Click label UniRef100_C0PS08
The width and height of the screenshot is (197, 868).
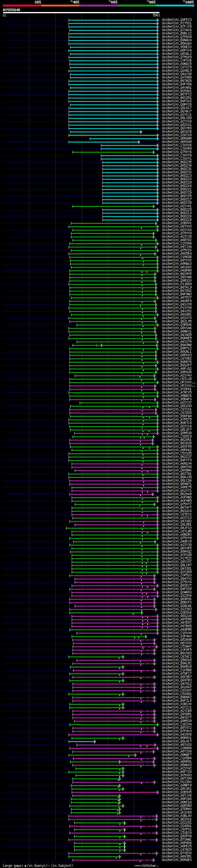click(x=177, y=60)
